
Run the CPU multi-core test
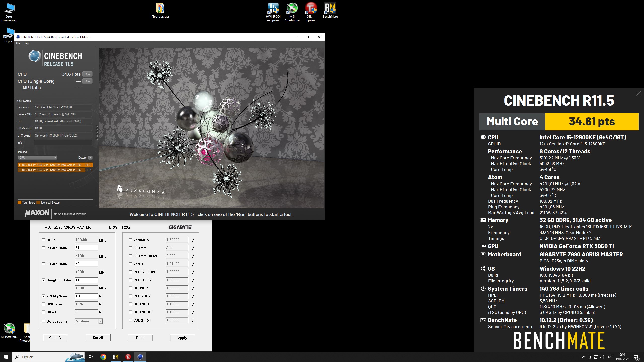point(87,74)
